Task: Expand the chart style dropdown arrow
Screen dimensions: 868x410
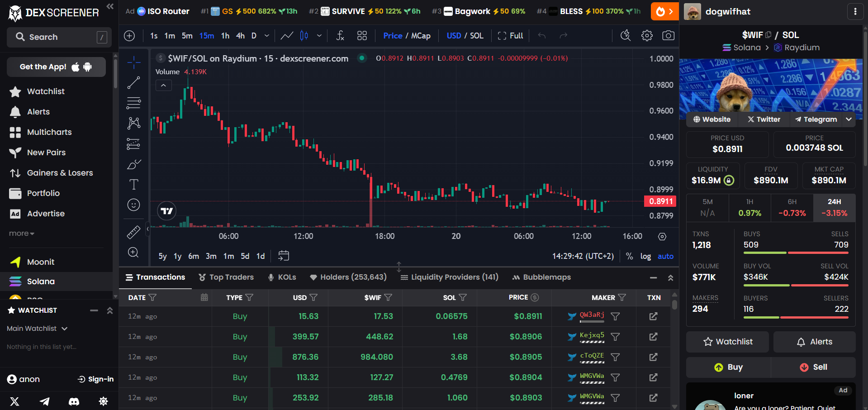Action: point(319,36)
